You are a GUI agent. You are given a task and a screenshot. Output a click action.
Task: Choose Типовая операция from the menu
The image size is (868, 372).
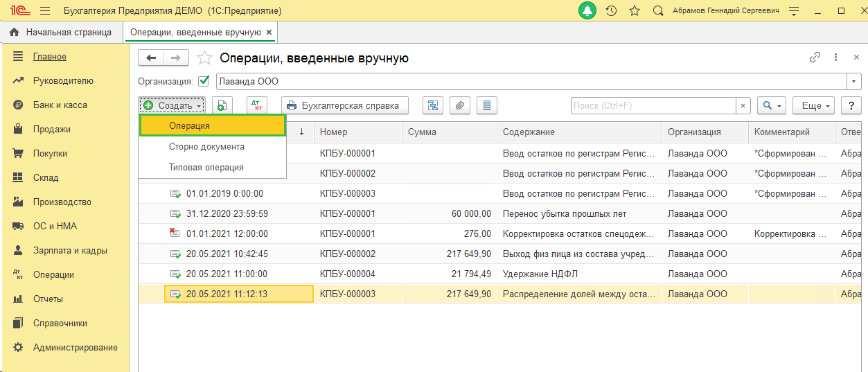(x=206, y=168)
